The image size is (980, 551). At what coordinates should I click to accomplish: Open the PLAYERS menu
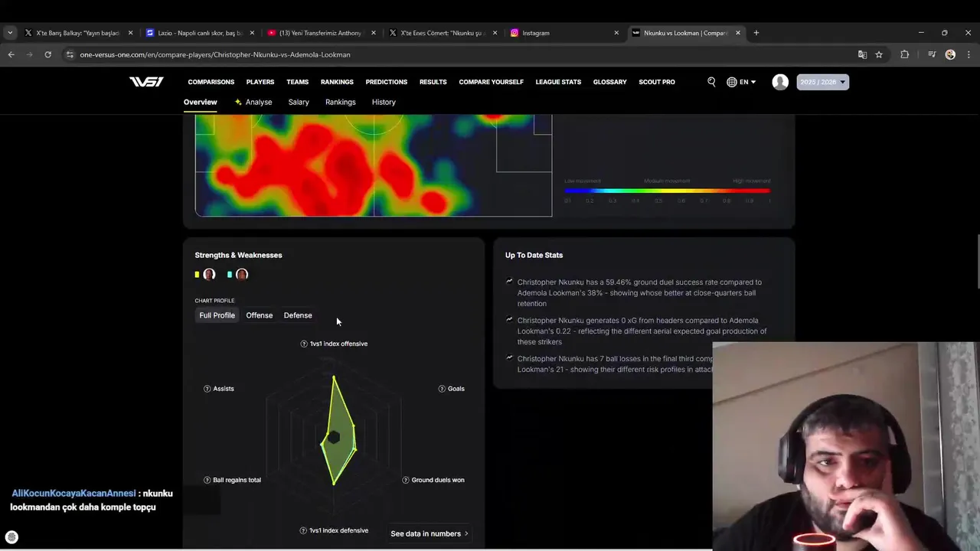click(x=260, y=82)
